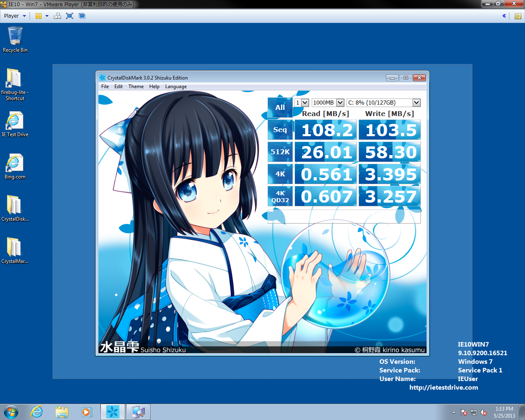This screenshot has height=420, width=525.
Task: Click the empty comment field below results
Action: 344,217
